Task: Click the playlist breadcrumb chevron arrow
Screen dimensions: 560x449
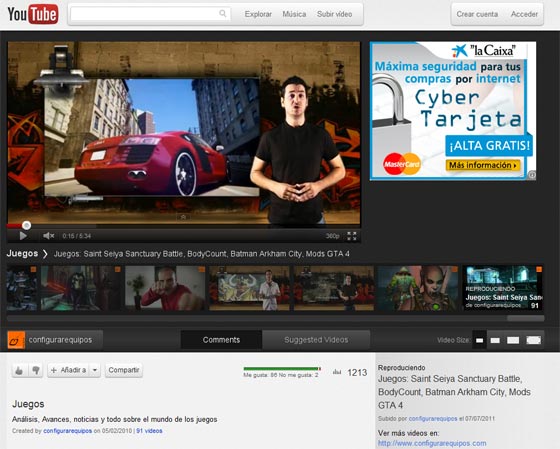Action: [x=45, y=254]
